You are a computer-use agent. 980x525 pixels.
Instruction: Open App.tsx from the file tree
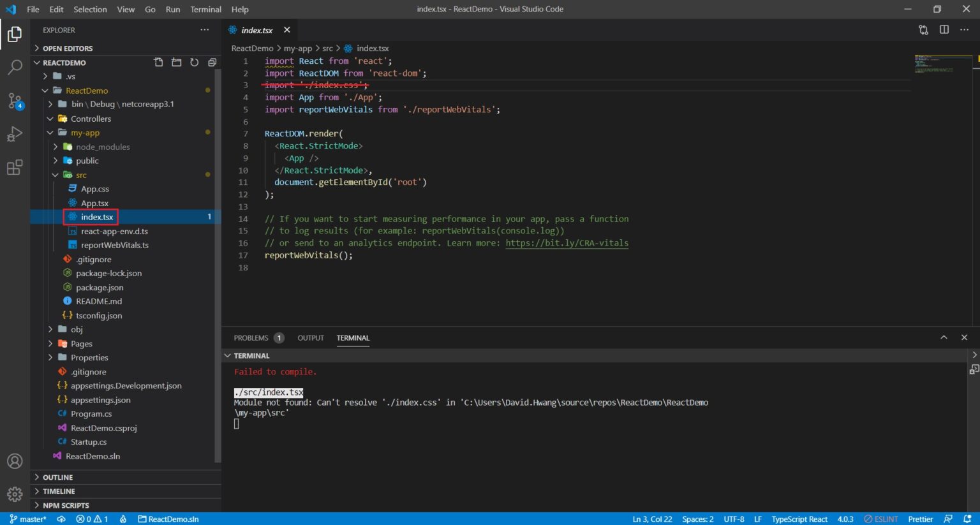point(94,203)
